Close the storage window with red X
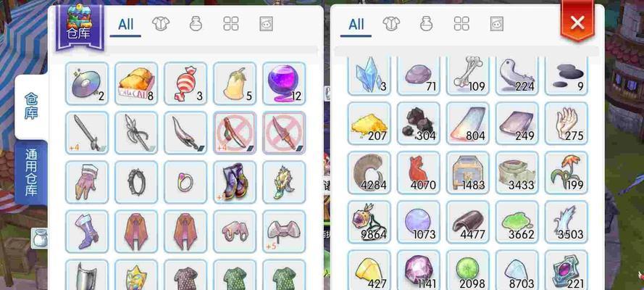 pos(577,22)
